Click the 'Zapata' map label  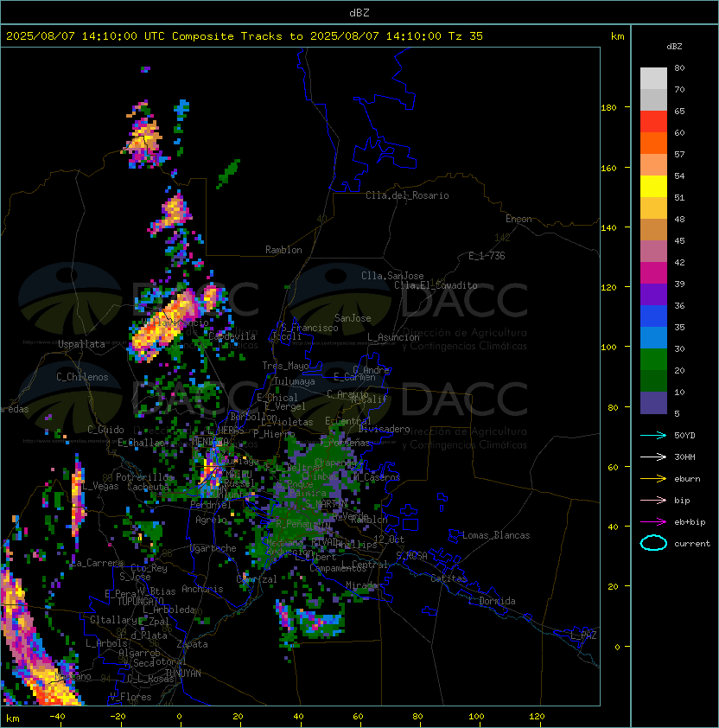(192, 644)
